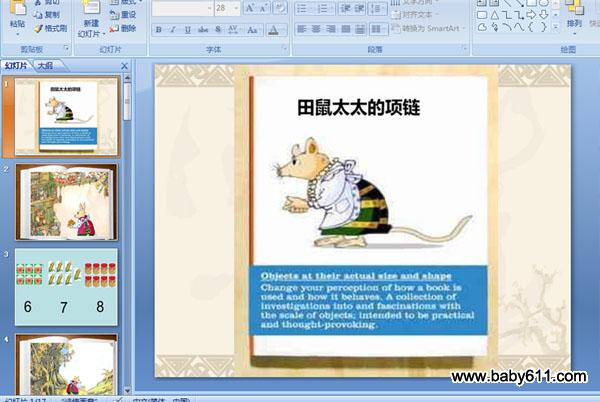
Task: Click the thumbnail pane scroll down arrow
Action: (x=127, y=391)
